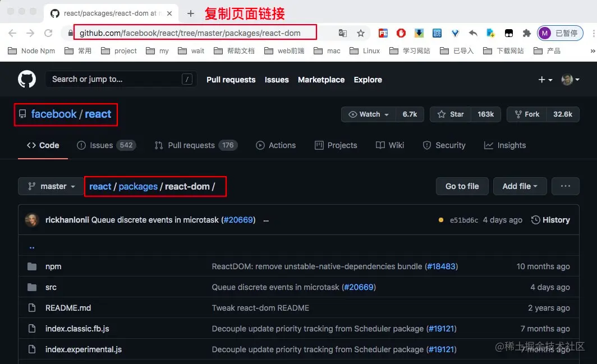Expand the plus create-new dropdown
This screenshot has width=597, height=364.
point(545,80)
